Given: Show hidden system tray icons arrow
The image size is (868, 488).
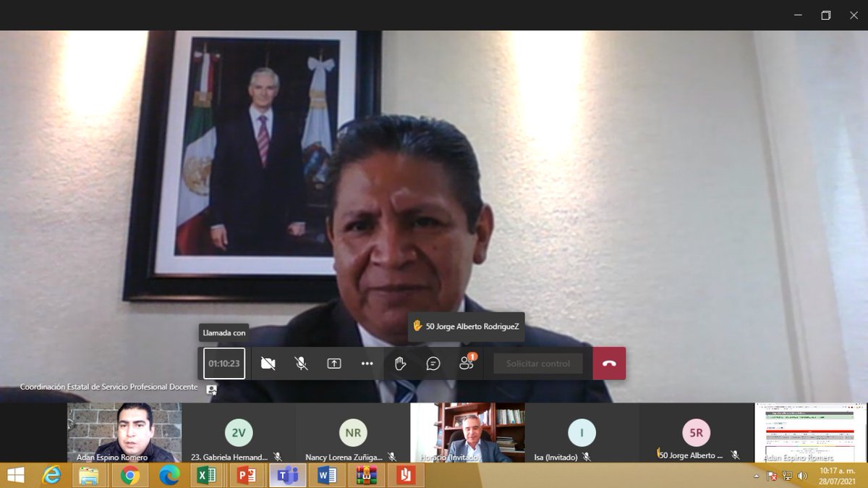Looking at the screenshot, I should pyautogui.click(x=757, y=476).
